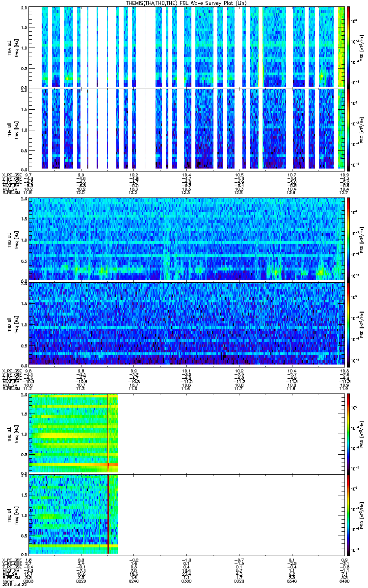Select the THD B-perpendicular axis label

10,239
